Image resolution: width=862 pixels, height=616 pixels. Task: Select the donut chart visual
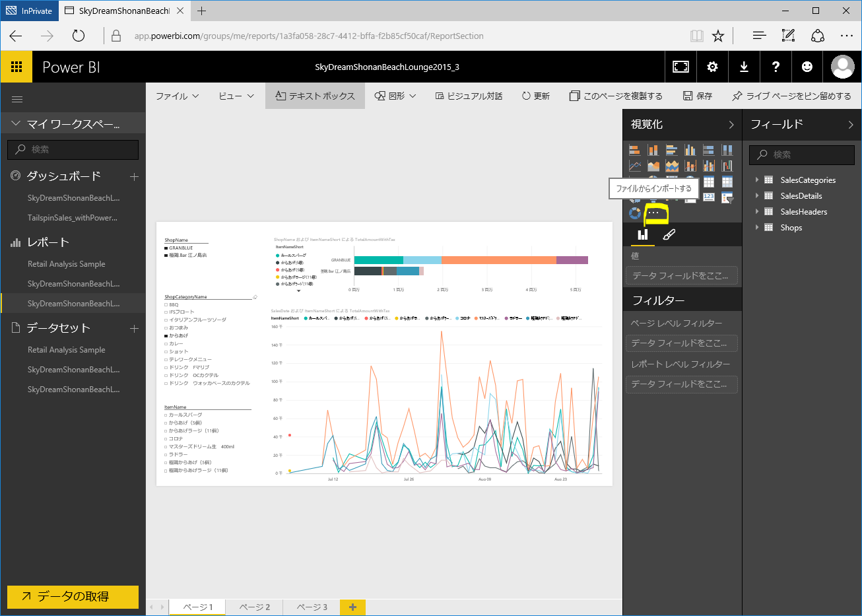(x=635, y=213)
